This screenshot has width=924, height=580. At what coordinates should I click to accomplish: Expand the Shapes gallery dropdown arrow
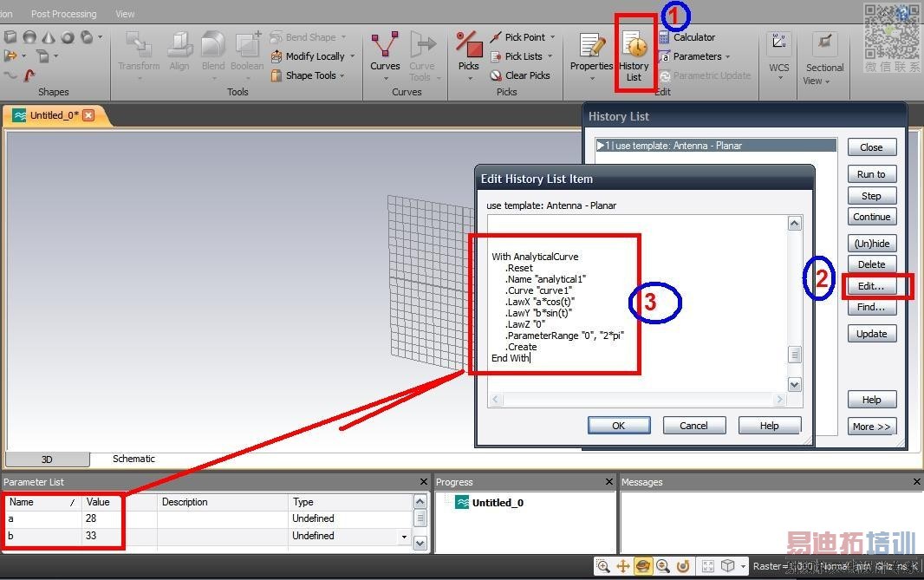[101, 37]
